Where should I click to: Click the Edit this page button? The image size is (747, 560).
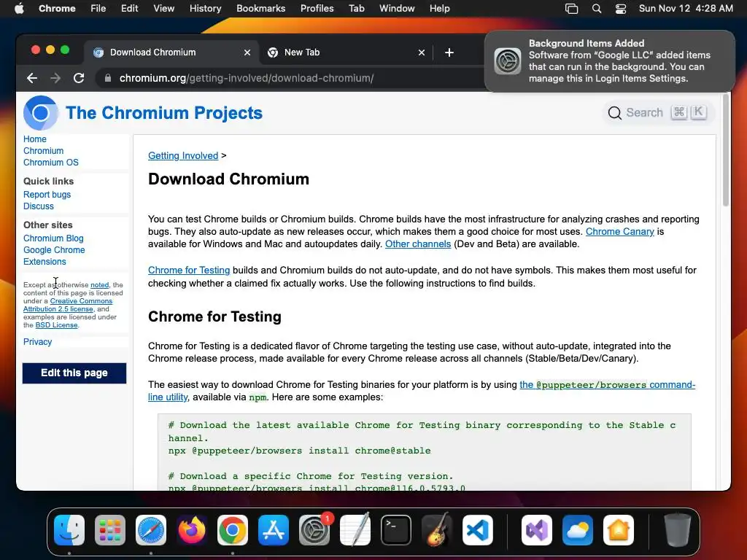(x=74, y=373)
